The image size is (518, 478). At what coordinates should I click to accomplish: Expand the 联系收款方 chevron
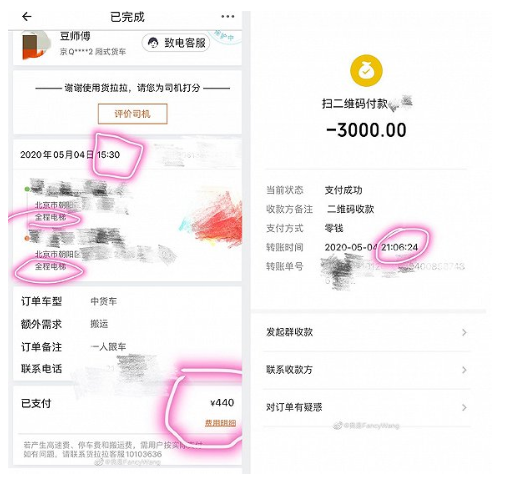pyautogui.click(x=464, y=370)
